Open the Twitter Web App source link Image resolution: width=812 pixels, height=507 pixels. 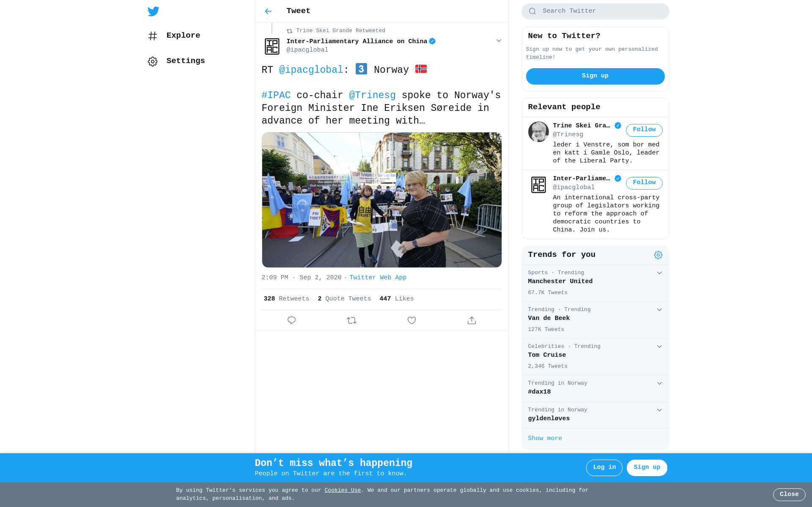(378, 278)
